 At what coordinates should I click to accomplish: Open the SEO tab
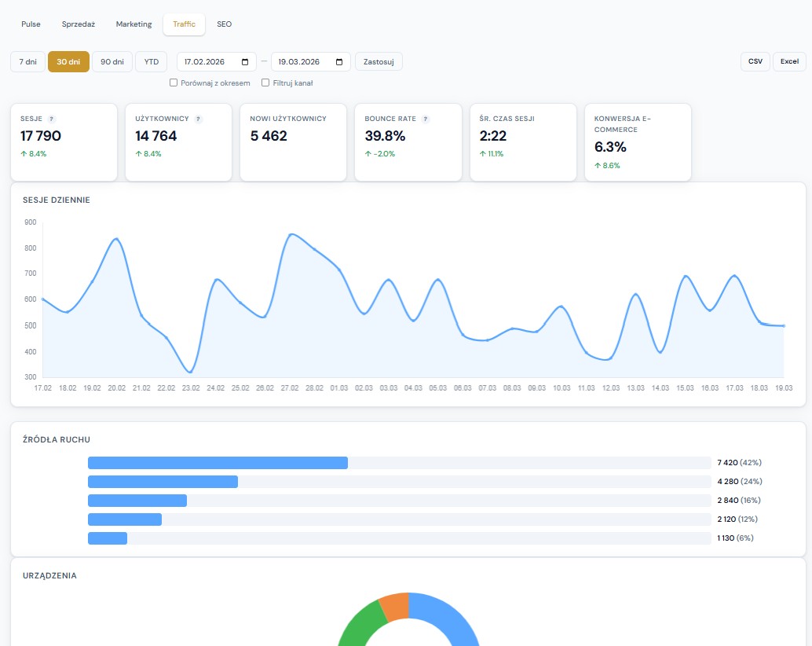pos(224,24)
